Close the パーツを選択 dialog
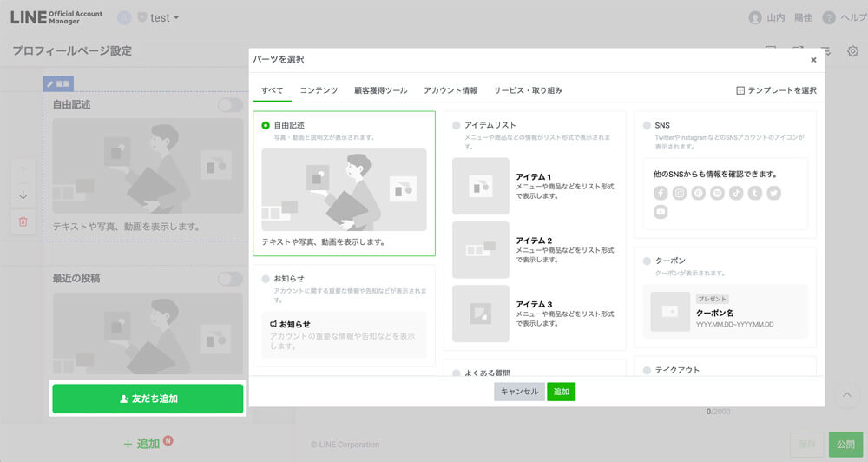868x462 pixels. [813, 60]
